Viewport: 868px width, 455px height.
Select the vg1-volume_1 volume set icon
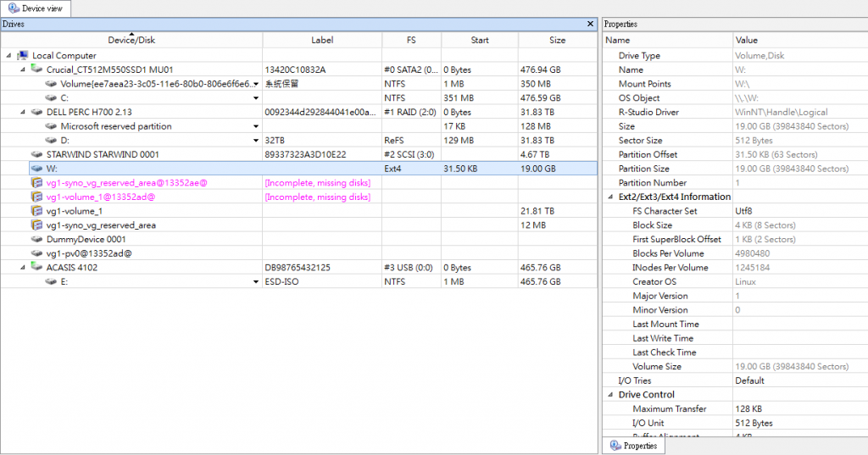[x=36, y=211]
